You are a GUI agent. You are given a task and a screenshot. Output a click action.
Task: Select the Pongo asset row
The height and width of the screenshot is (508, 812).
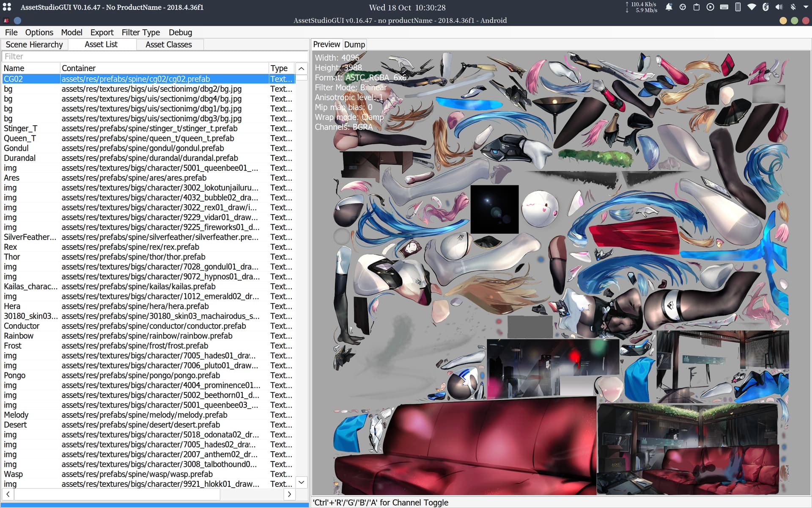tap(148, 375)
